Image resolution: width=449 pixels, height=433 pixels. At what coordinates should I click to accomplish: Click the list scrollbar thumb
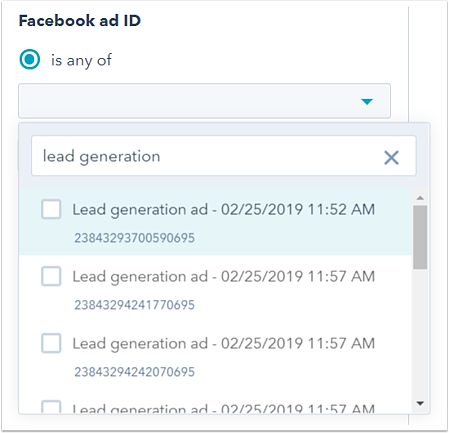coord(420,237)
